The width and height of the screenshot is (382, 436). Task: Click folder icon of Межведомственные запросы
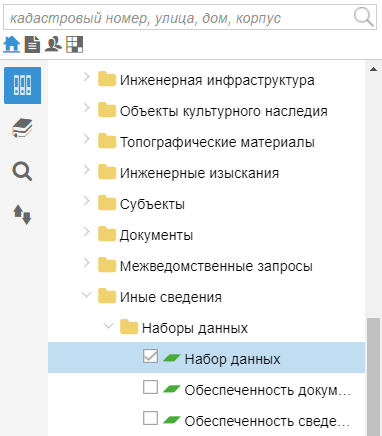[107, 265]
